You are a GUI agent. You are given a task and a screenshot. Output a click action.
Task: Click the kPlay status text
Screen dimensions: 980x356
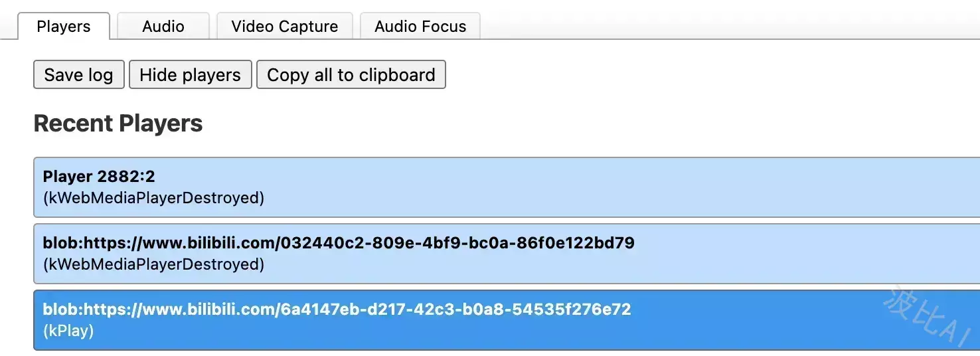(68, 331)
